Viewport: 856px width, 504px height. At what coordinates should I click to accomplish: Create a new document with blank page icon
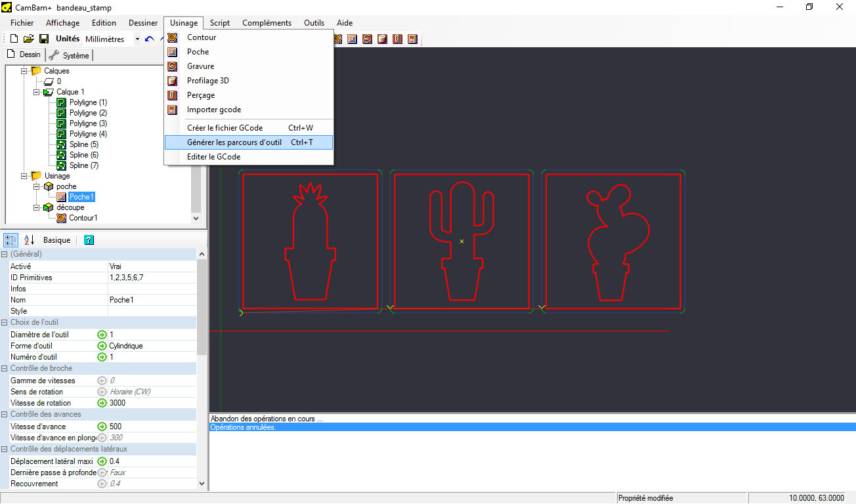[14, 39]
